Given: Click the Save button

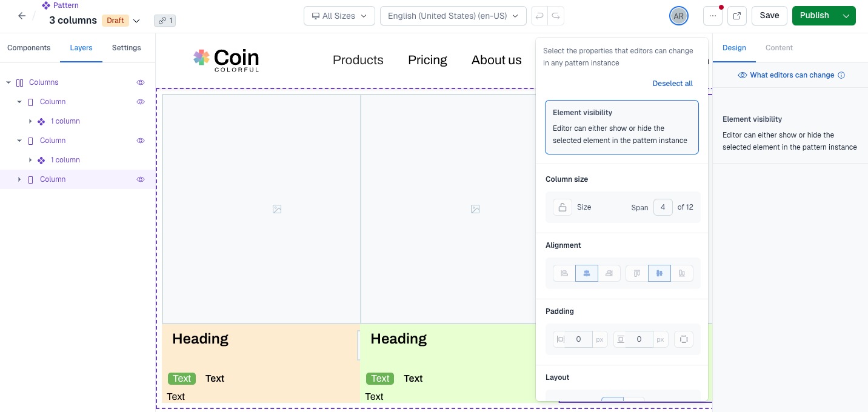Looking at the screenshot, I should [769, 15].
